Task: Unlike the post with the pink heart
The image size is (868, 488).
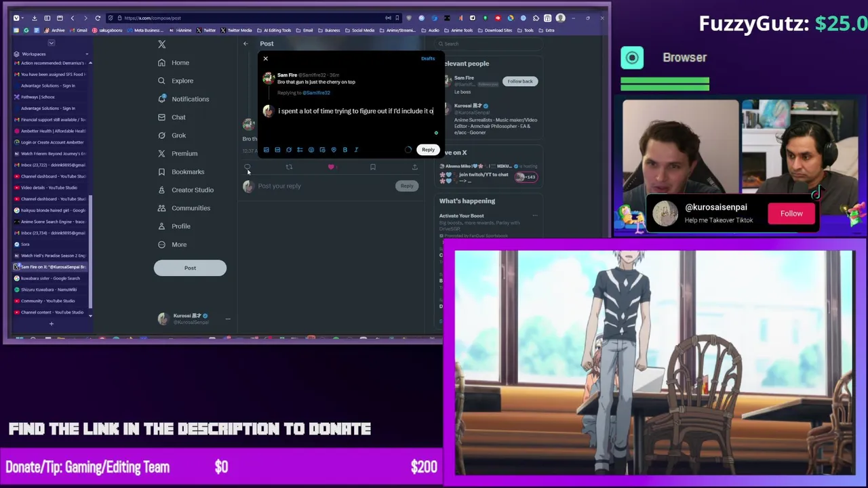Action: pyautogui.click(x=331, y=167)
